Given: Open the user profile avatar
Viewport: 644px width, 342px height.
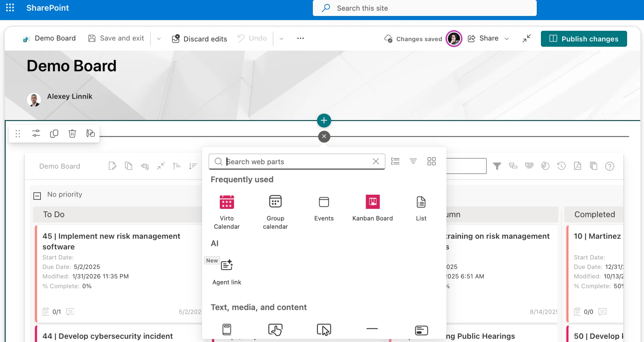Looking at the screenshot, I should [x=454, y=39].
